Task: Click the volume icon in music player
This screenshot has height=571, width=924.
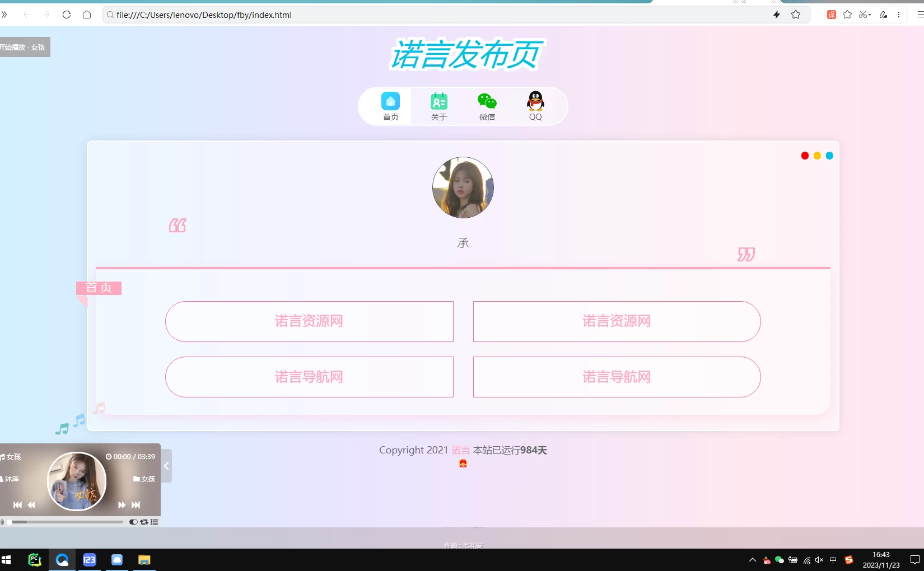Action: [2, 522]
